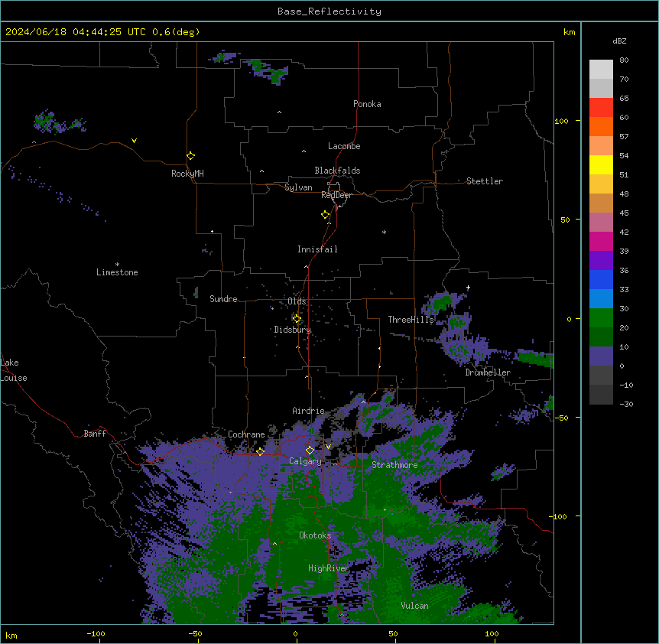This screenshot has width=659, height=644.
Task: Click the white asterisk marker above Limestone
Action: click(117, 265)
